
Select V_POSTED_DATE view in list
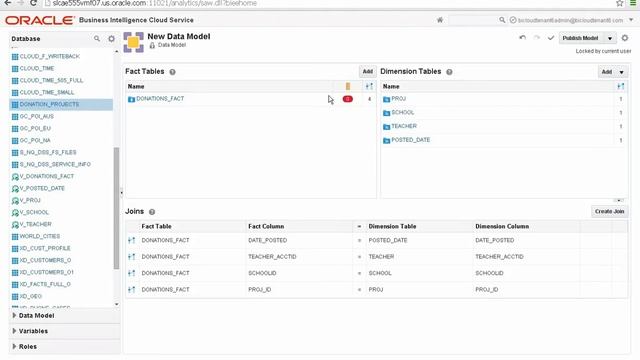42,189
